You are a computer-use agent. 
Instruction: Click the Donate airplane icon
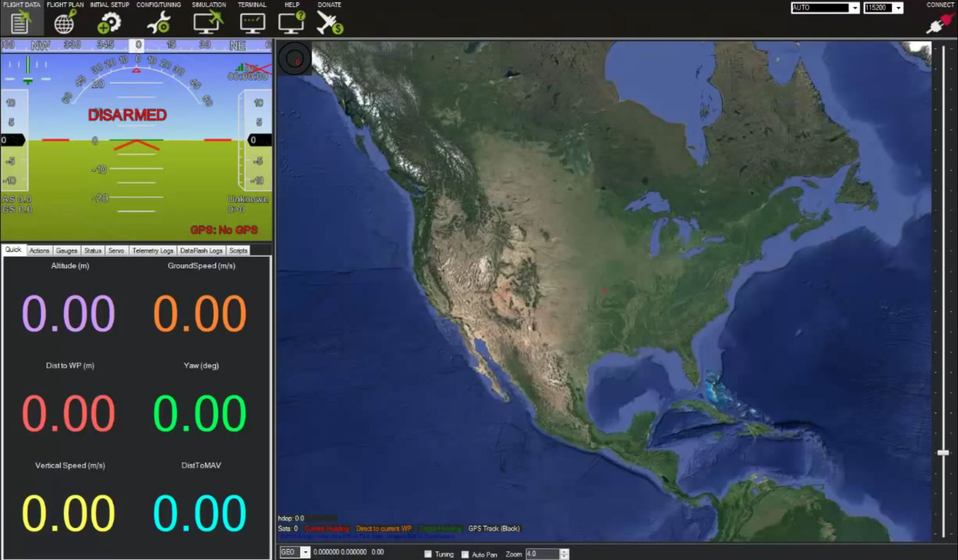[x=329, y=22]
